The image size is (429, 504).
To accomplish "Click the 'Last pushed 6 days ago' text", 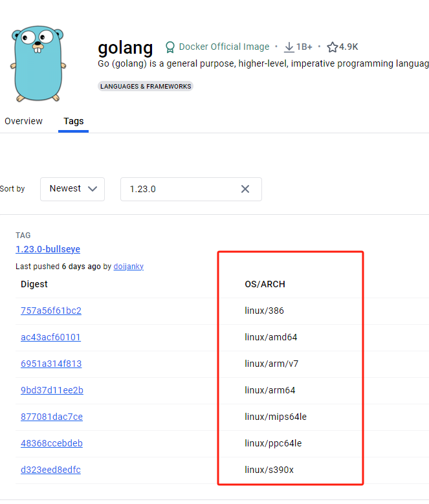I will (58, 267).
